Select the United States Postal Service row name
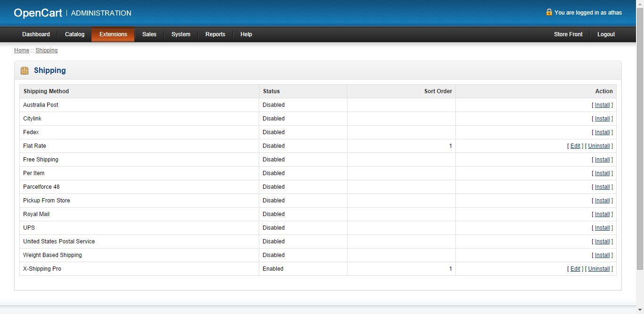The width and height of the screenshot is (644, 314). coord(59,242)
